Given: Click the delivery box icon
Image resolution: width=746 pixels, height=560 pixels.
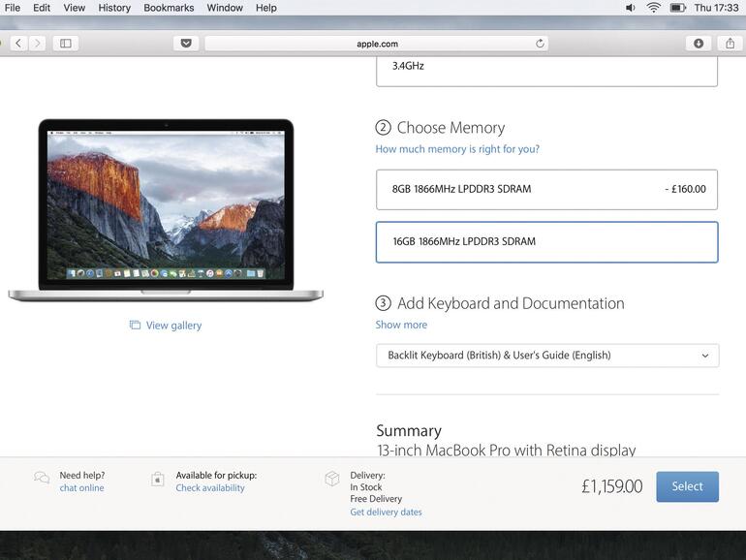Looking at the screenshot, I should [x=332, y=479].
